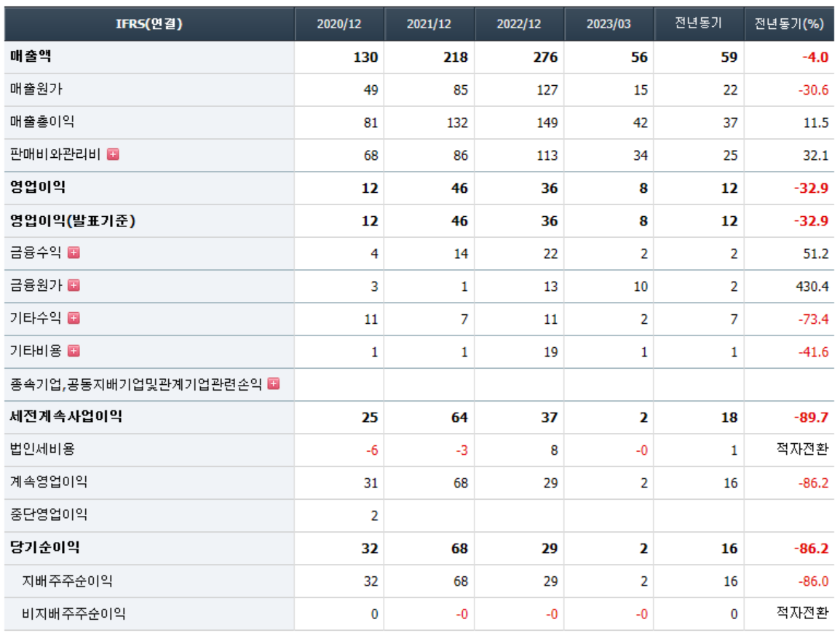Click the -86.2 percent in 당기순이익 row
840x641 pixels.
pos(811,549)
